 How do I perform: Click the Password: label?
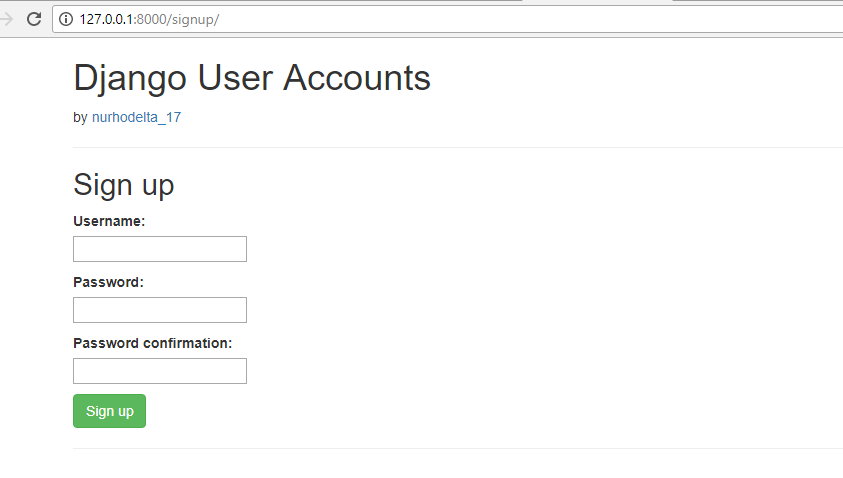109,282
